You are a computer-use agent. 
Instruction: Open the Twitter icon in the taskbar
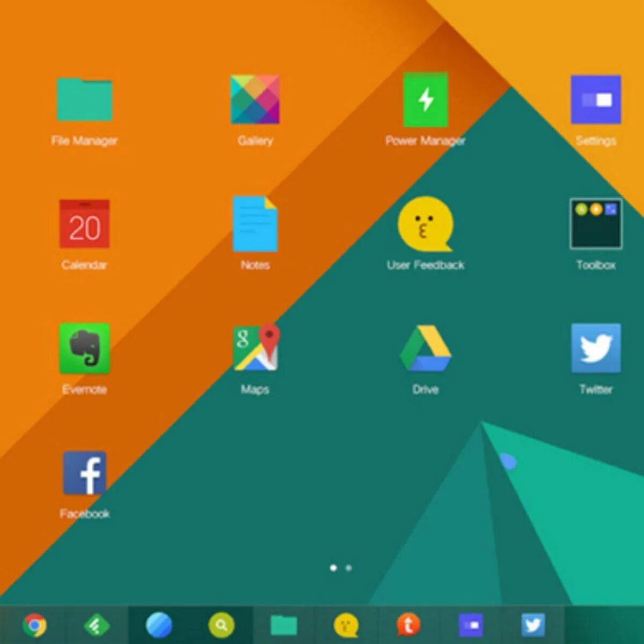tap(533, 625)
